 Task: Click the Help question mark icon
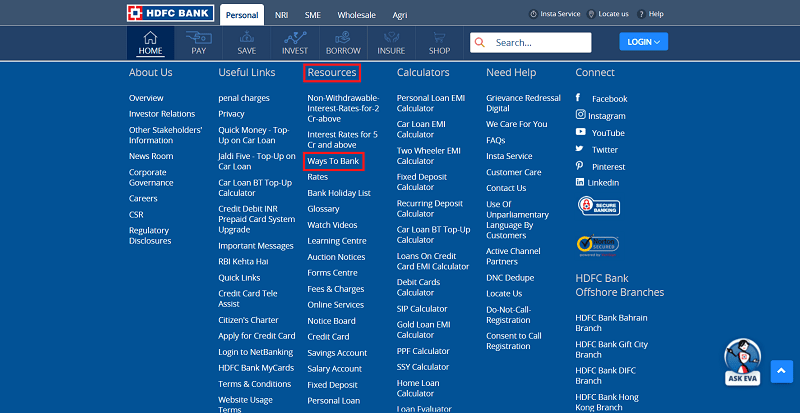click(x=641, y=14)
